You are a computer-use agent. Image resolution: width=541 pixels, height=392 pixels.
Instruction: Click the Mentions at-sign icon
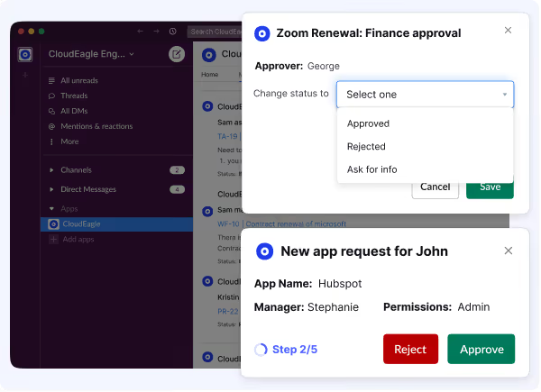coord(51,126)
